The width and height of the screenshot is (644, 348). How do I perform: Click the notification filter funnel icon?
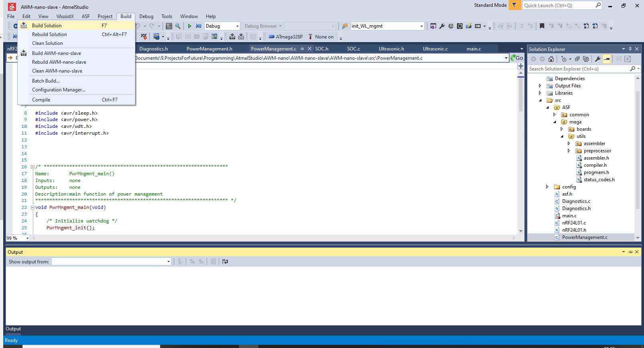515,5
